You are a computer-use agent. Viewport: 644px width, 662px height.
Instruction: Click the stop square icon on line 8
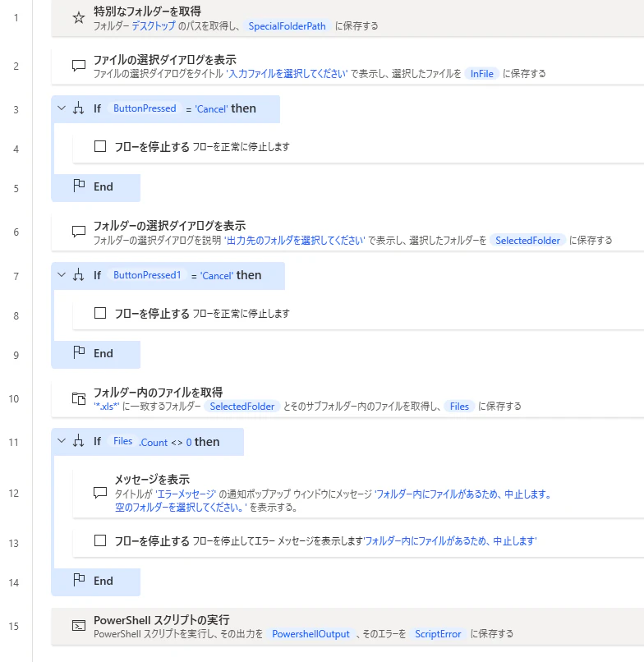tap(100, 313)
